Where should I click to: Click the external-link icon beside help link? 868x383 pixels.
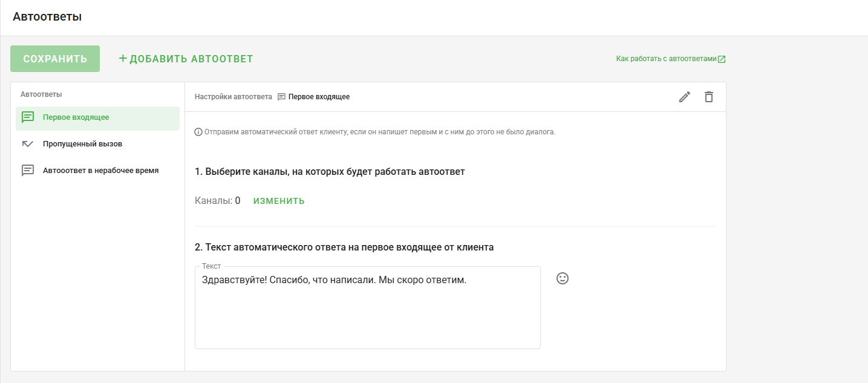722,59
